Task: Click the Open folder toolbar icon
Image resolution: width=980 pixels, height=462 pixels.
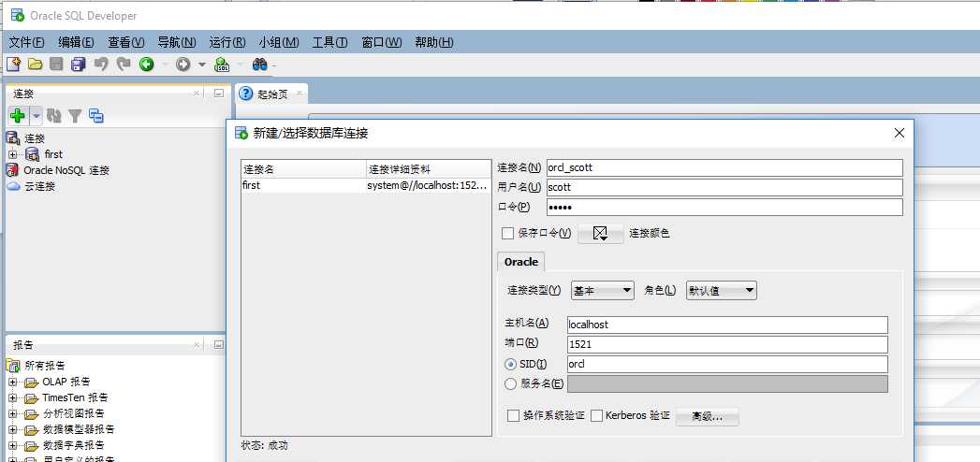Action: pyautogui.click(x=35, y=64)
